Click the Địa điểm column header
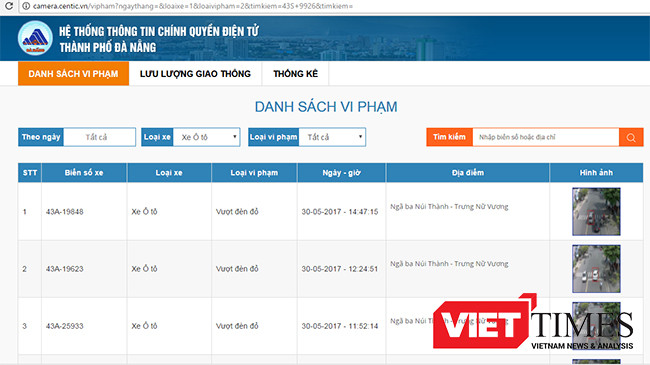 coord(468,173)
